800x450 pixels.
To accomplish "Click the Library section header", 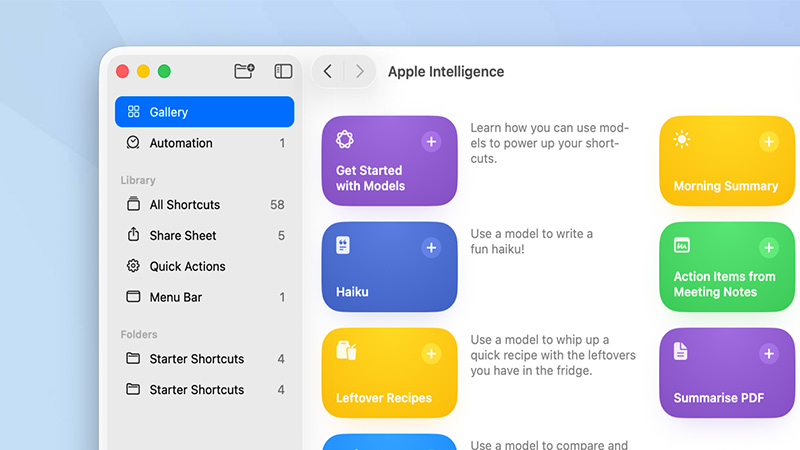I will (x=138, y=180).
